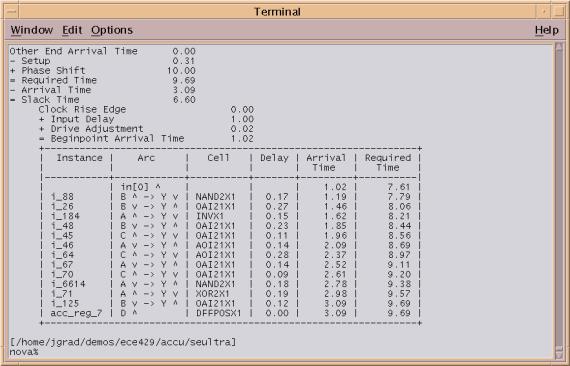Image resolution: width=570 pixels, height=366 pixels.
Task: Click the arrival time 2.98 in i_71 row
Action: click(335, 294)
